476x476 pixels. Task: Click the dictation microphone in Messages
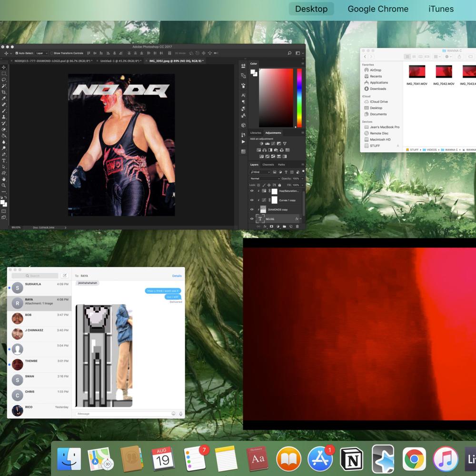[x=180, y=414]
